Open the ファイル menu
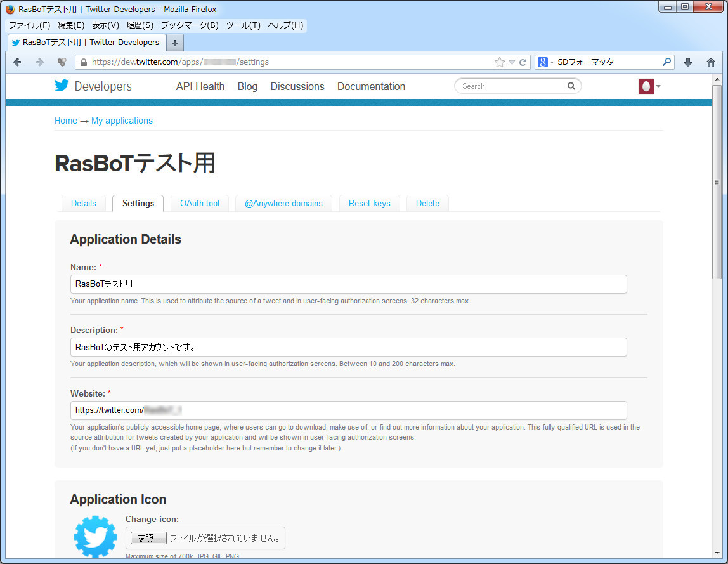This screenshot has height=564, width=728. click(30, 25)
